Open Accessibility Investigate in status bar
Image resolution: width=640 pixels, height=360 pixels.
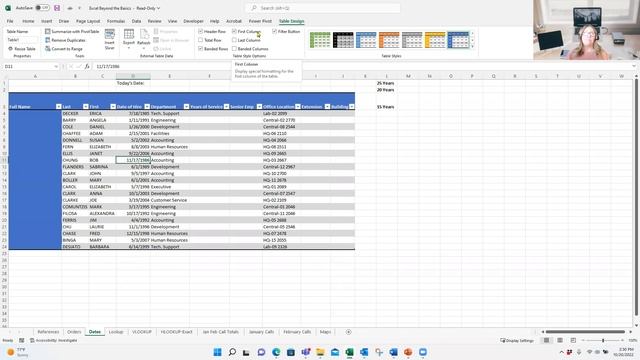(53, 340)
